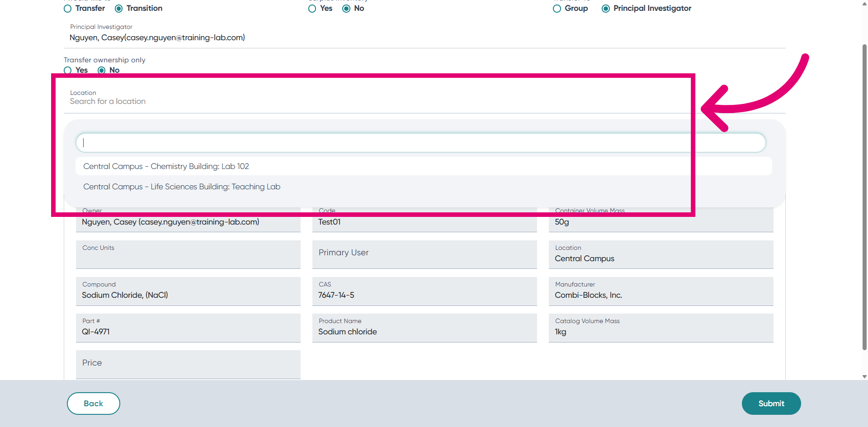Open the Principal Investigator field

pos(425,34)
